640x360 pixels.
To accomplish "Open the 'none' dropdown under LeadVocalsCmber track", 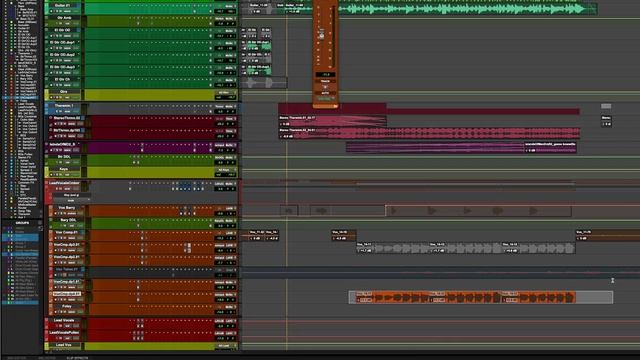I will 71,200.
